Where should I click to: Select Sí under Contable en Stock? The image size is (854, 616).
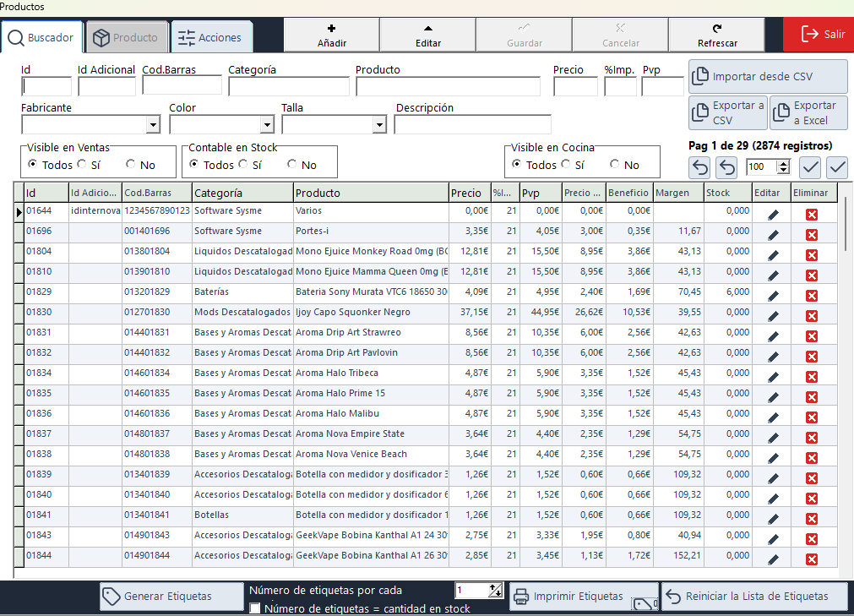[243, 163]
